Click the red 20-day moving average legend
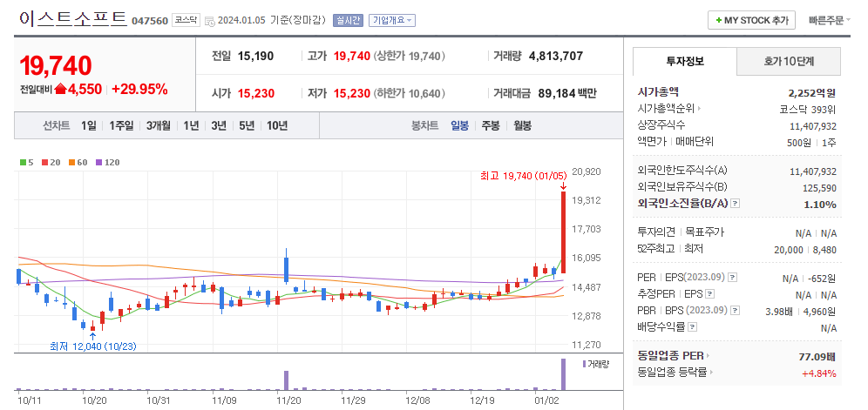 [50, 163]
